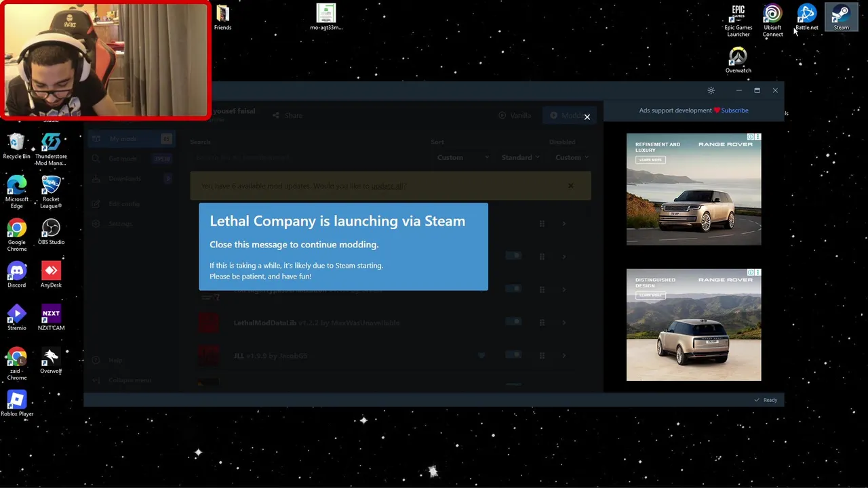Click the JLL drag handle
868x488 pixels.
542,356
